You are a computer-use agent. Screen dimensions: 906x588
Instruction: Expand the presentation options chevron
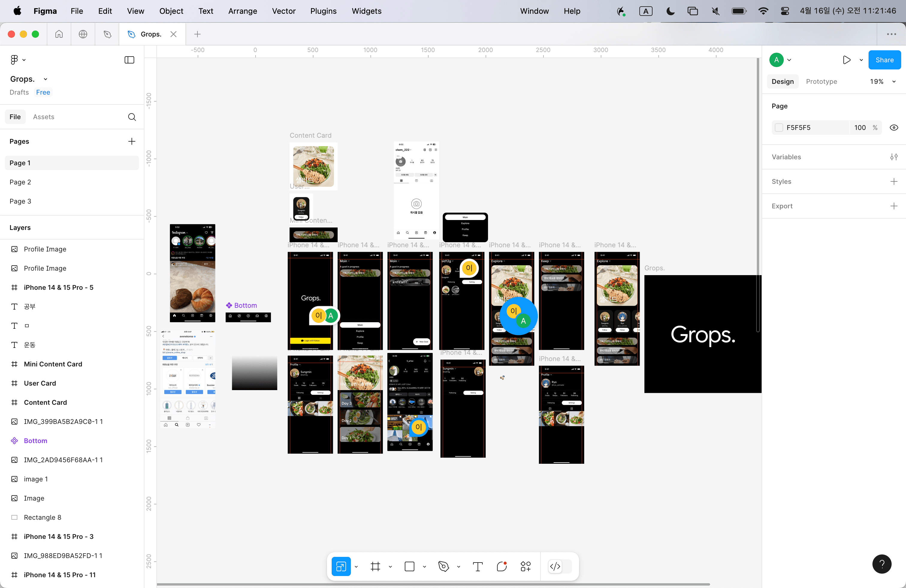(861, 60)
